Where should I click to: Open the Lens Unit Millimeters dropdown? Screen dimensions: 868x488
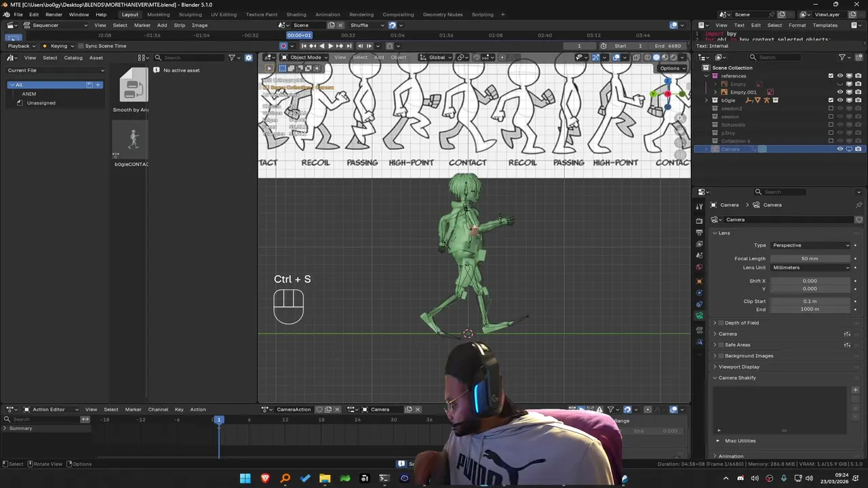(x=810, y=268)
